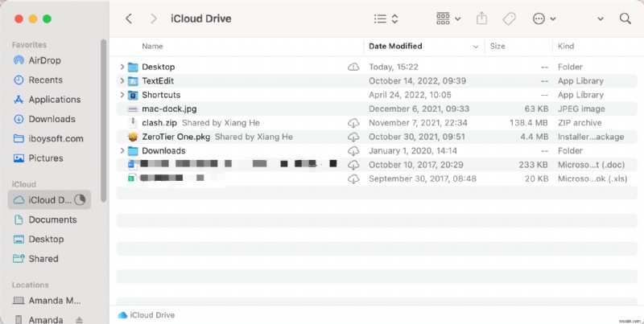The image size is (644, 324).
Task: Expand the TextEdit folder row
Action: [x=122, y=80]
